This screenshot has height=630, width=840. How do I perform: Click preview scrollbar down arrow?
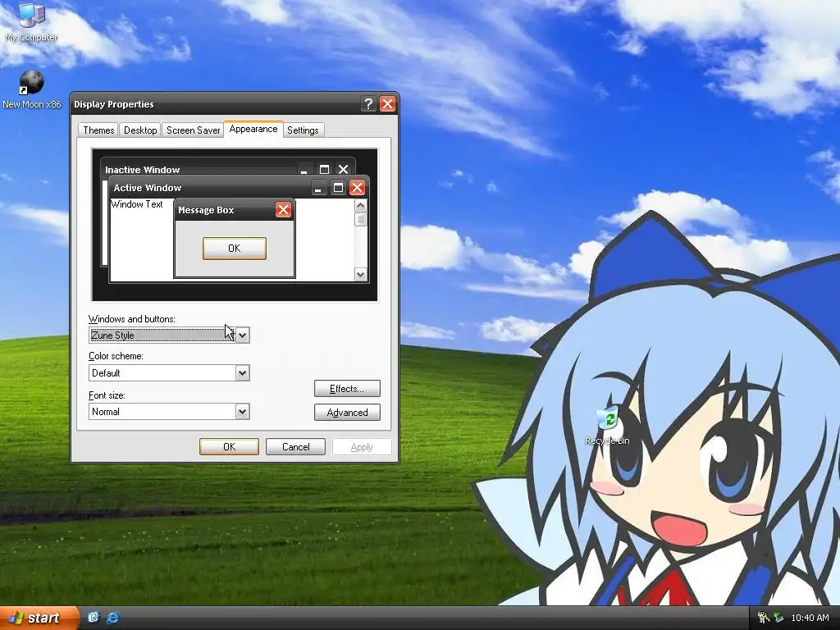click(361, 274)
